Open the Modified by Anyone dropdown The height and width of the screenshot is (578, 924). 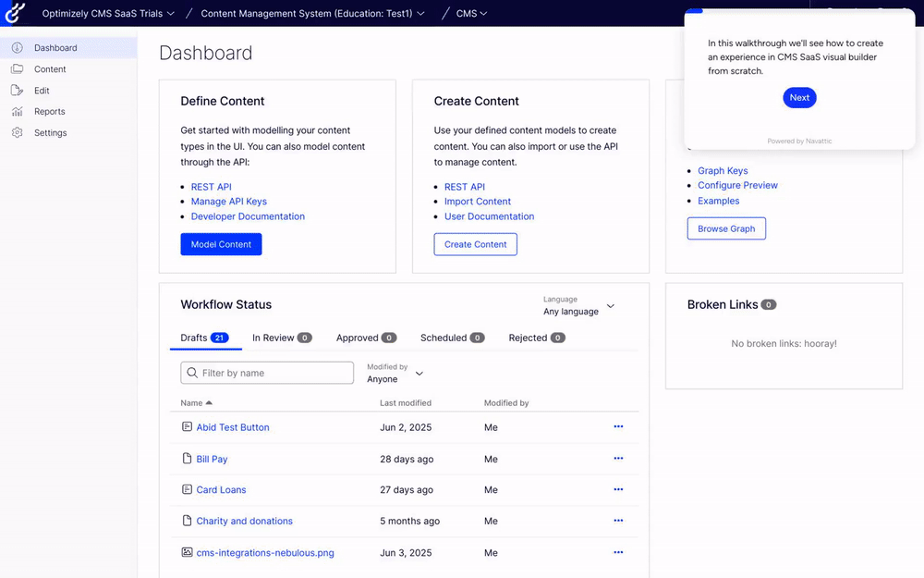tap(395, 374)
